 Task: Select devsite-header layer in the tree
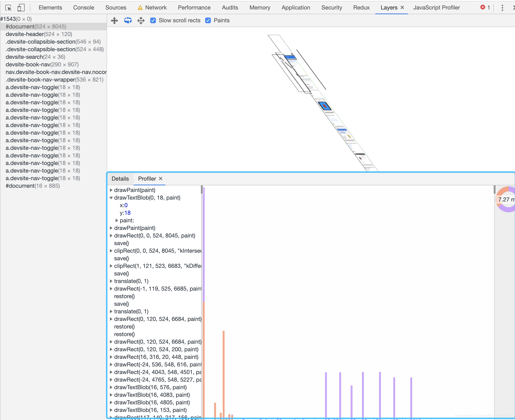[39, 34]
